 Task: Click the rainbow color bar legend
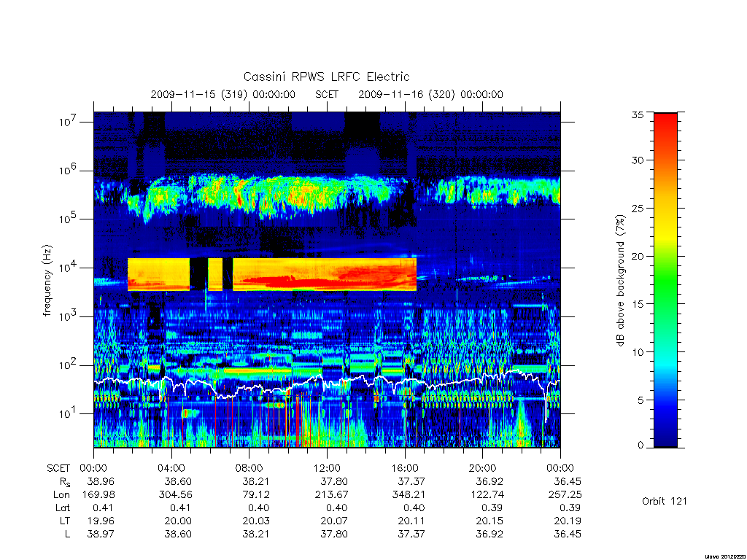pos(665,280)
